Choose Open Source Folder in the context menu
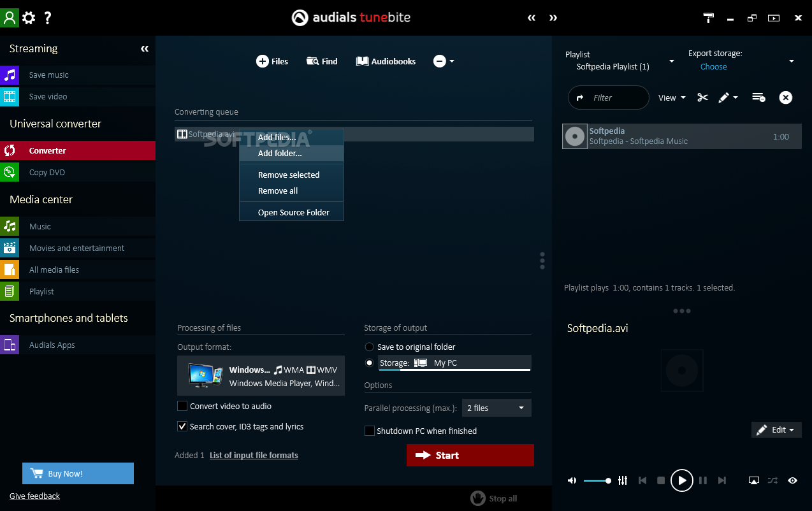The image size is (812, 511). 291,213
